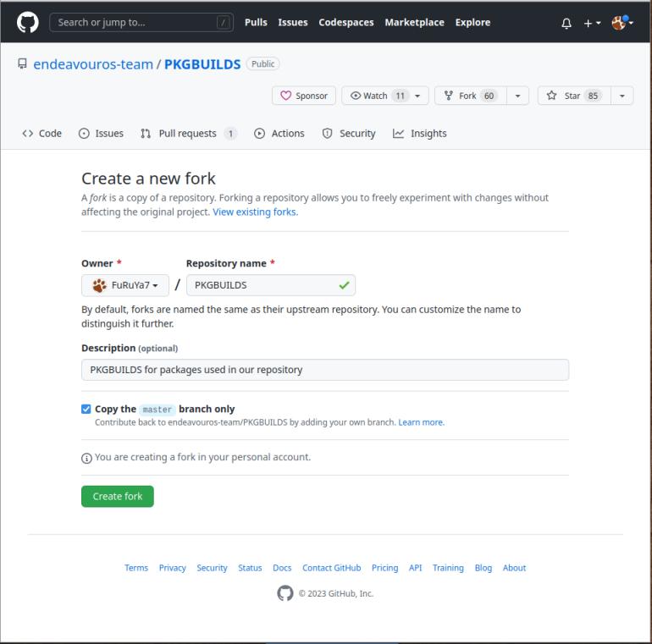Click Pulls in the top navigation

[256, 23]
